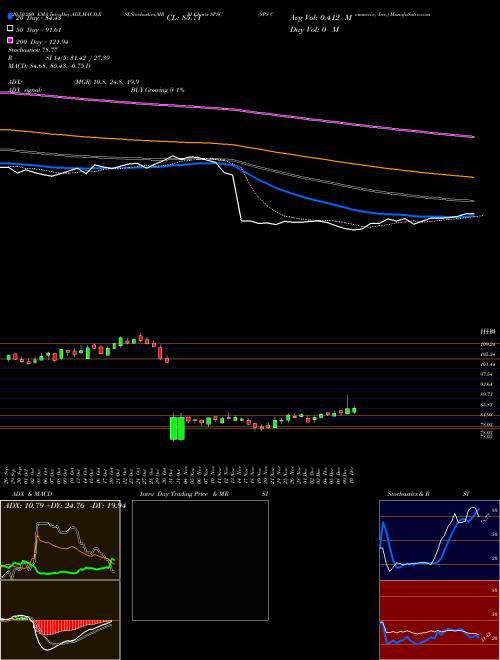Click the white 50 Day legend swatch
The width and height of the screenshot is (500, 660).
point(10,29)
